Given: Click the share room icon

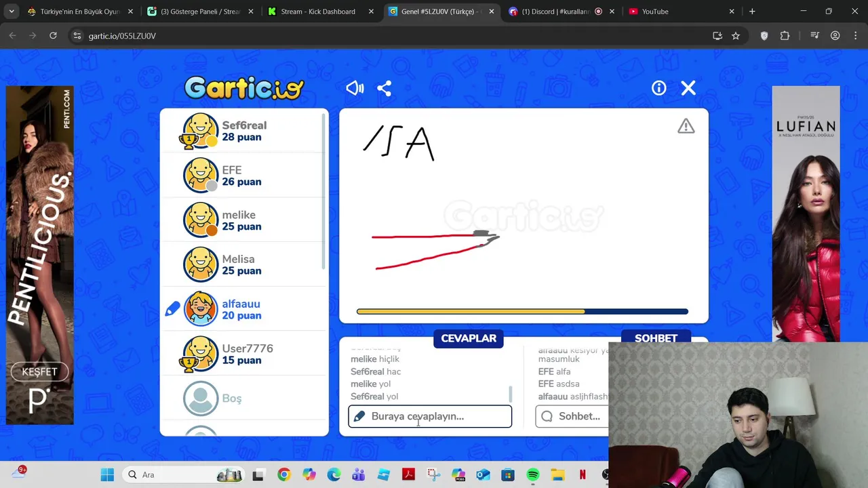Looking at the screenshot, I should pyautogui.click(x=384, y=88).
